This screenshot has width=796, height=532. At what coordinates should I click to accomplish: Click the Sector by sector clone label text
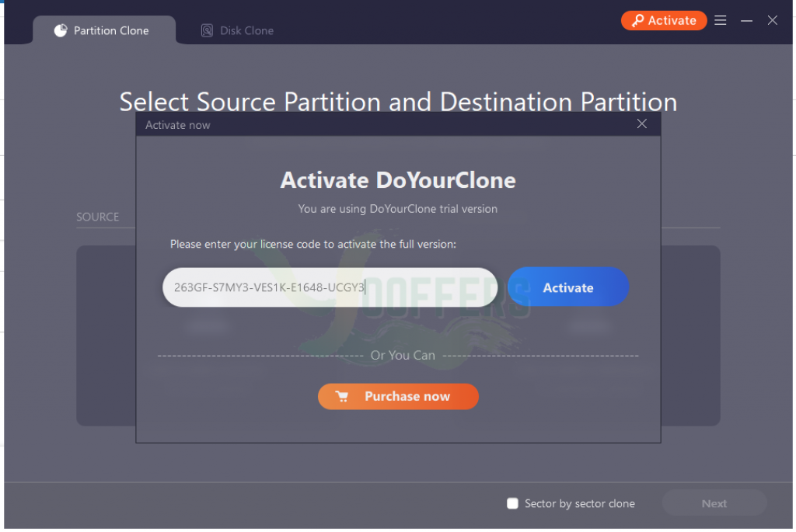(x=579, y=503)
